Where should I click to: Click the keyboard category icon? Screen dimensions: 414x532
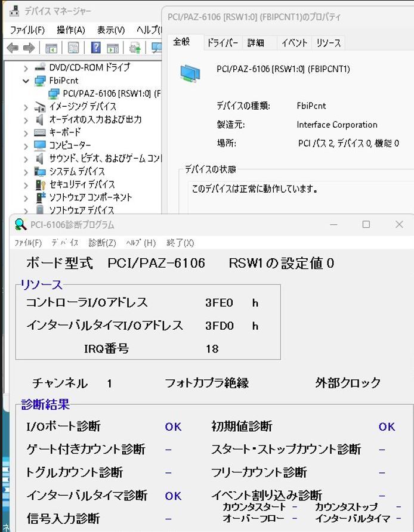pos(40,132)
